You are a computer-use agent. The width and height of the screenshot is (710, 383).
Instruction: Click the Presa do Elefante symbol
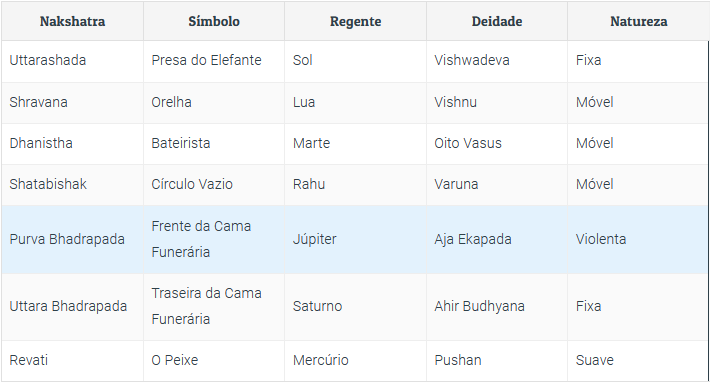[206, 60]
